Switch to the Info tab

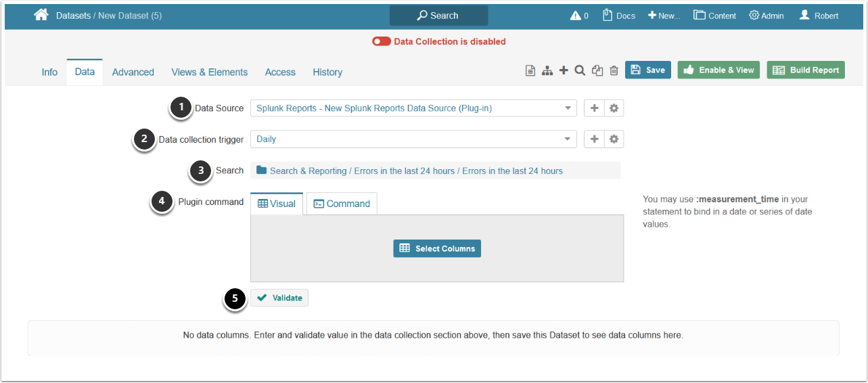pos(49,72)
